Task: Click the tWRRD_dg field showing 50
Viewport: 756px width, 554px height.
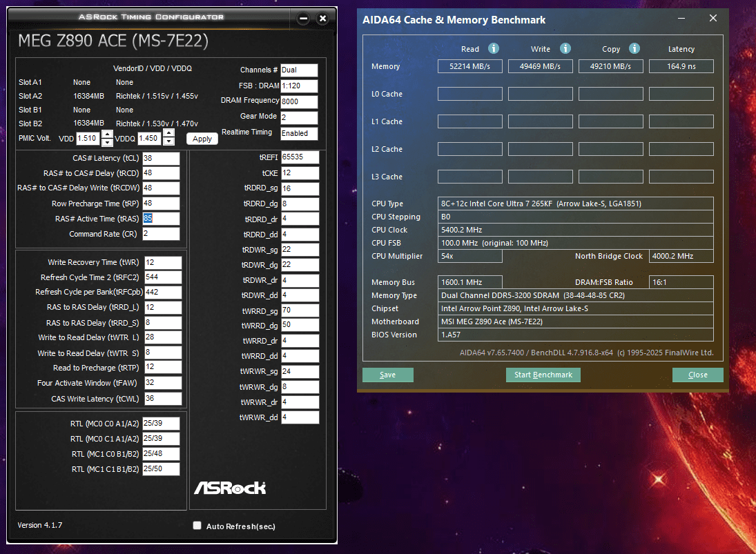Action: [x=300, y=325]
